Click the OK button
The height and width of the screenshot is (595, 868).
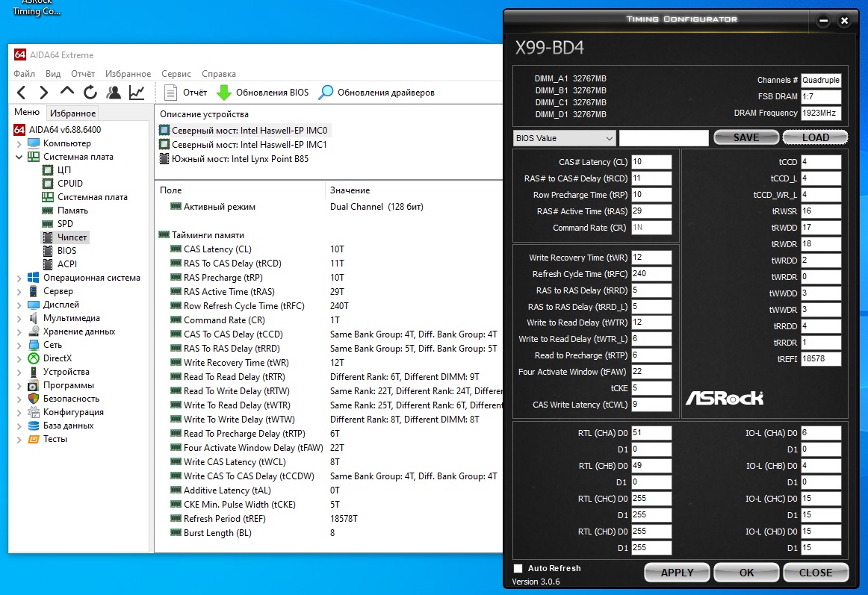(746, 573)
